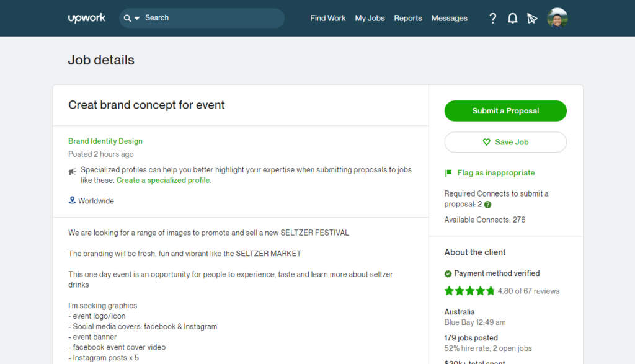
Task: Click '52% hire rate, 2 open jobs'
Action: [488, 348]
